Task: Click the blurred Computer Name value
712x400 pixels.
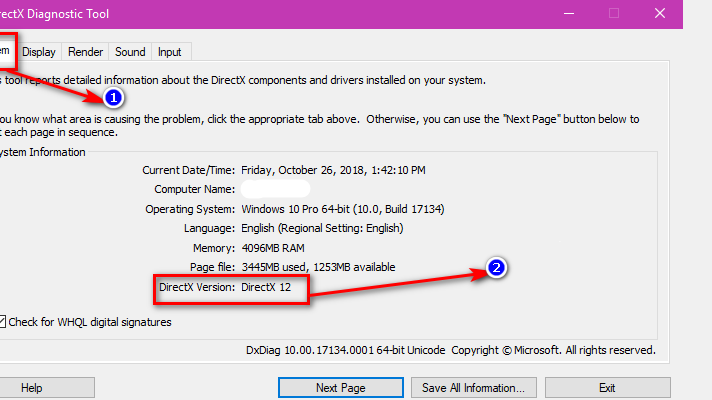Action: (276, 189)
